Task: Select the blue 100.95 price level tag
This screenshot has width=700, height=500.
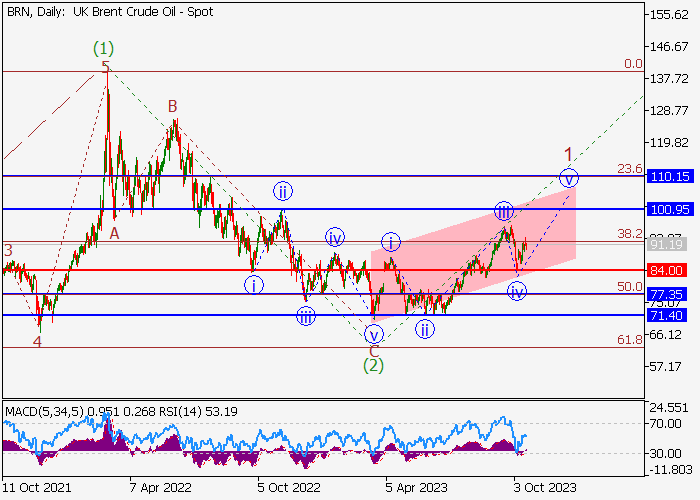Action: click(x=670, y=209)
